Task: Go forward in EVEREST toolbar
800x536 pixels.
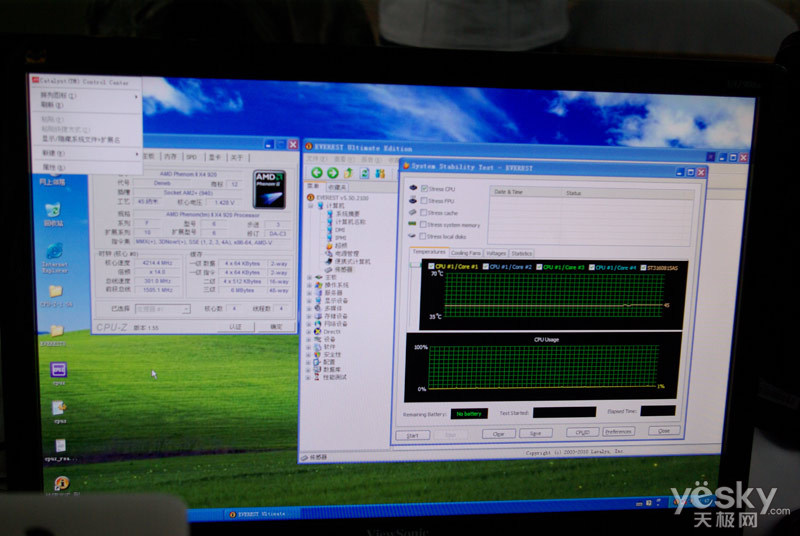Action: (x=333, y=173)
